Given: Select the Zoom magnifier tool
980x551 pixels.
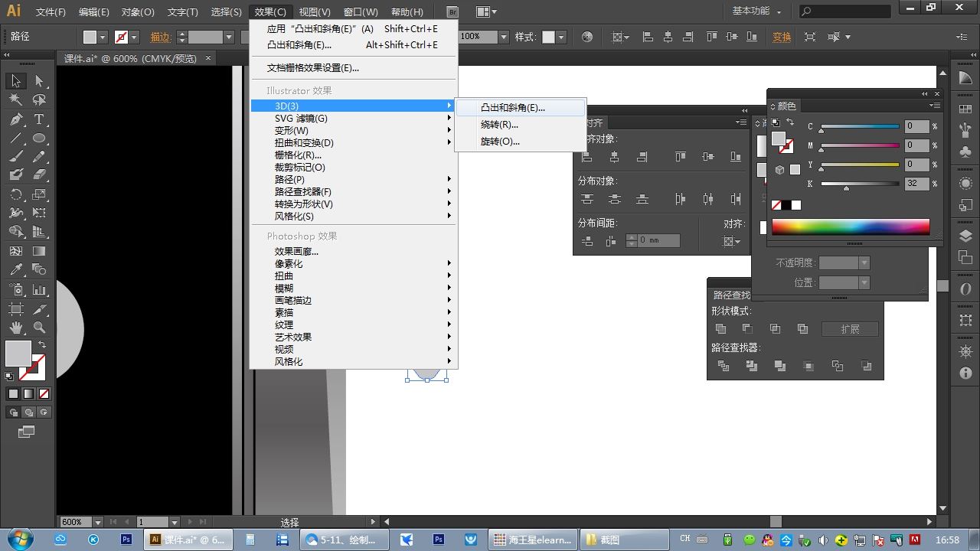Looking at the screenshot, I should [x=39, y=328].
